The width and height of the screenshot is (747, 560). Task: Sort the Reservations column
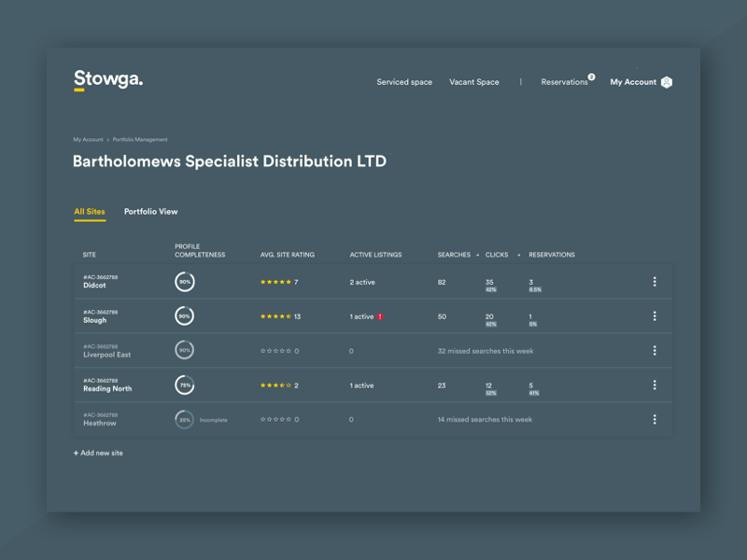551,254
